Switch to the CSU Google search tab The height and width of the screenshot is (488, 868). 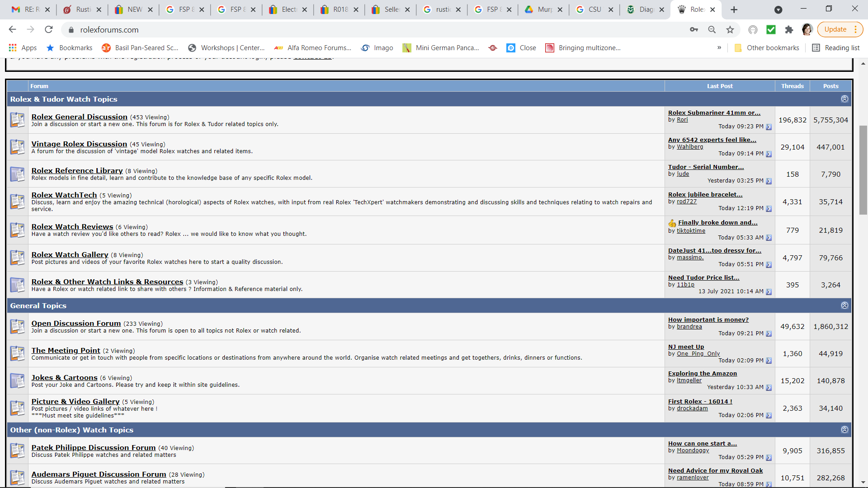[x=594, y=9]
